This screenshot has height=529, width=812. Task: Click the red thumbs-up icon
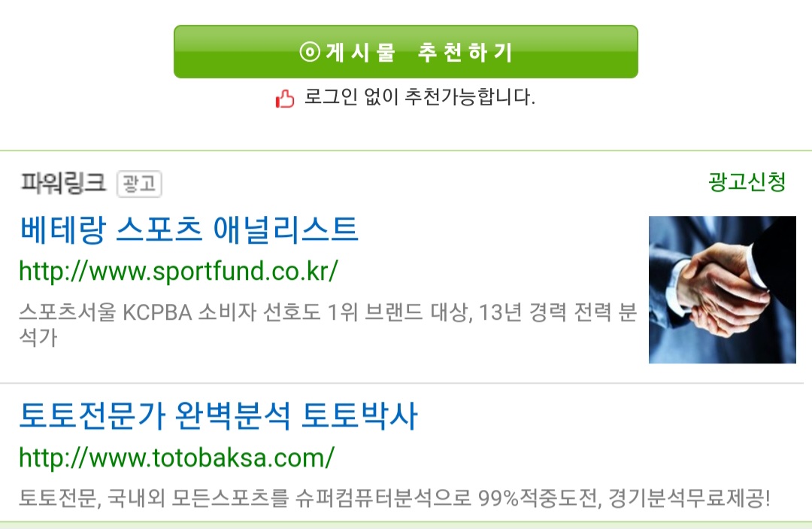point(285,98)
